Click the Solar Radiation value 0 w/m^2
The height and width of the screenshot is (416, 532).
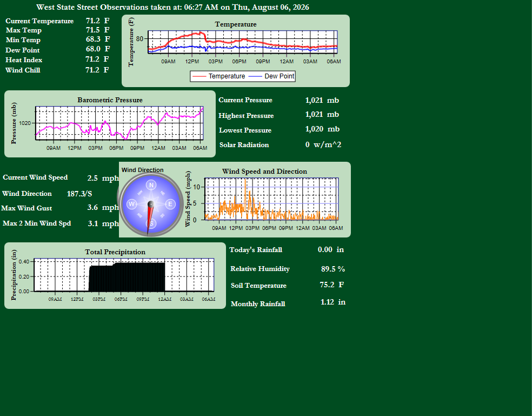coord(323,144)
